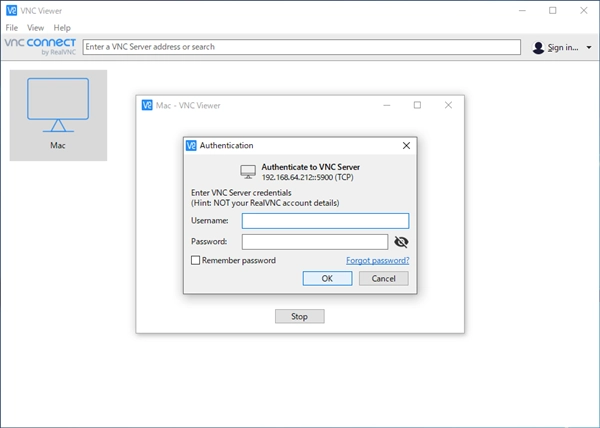Click the Password: label

209,242
